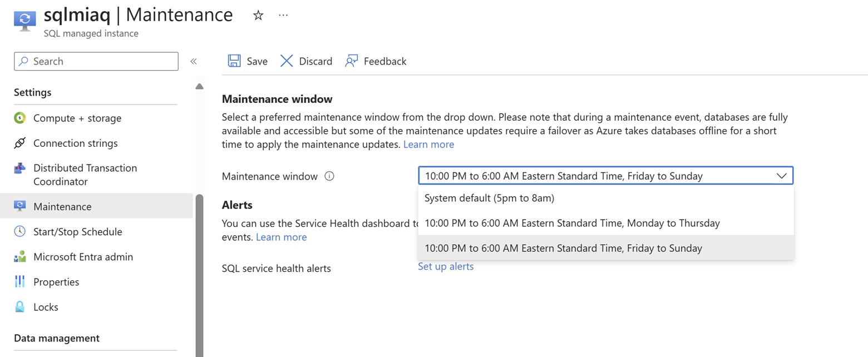The width and height of the screenshot is (868, 357).
Task: Click the Start/Stop Schedule clock icon
Action: coord(19,231)
